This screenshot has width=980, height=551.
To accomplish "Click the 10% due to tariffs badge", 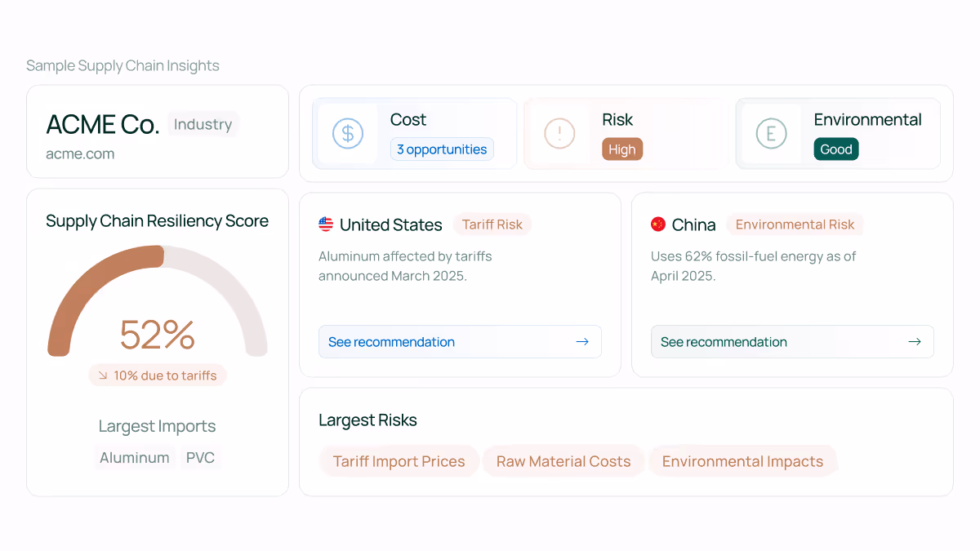I will tap(158, 375).
